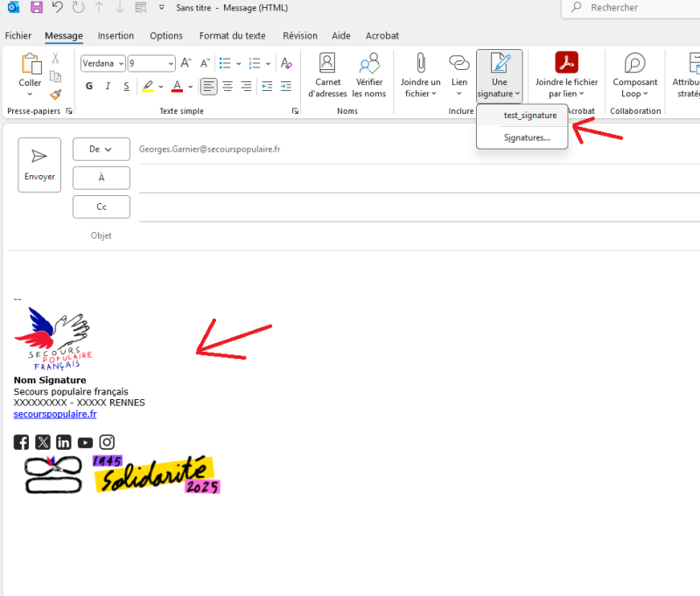700x596 pixels.
Task: Increase font size with the larger A
Action: (185, 63)
